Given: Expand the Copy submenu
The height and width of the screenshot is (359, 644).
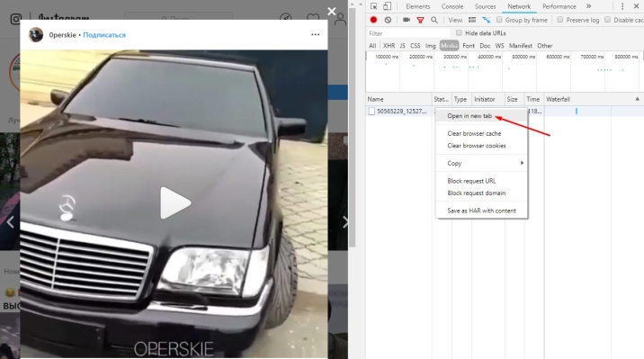Looking at the screenshot, I should click(481, 163).
